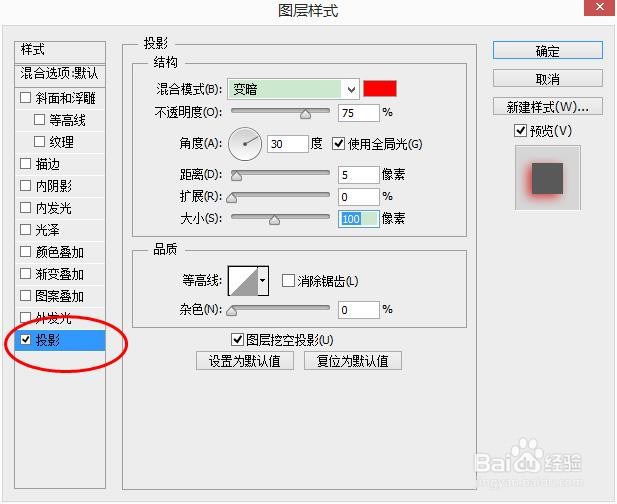Click the 取消 button
617x504 pixels.
click(x=547, y=78)
